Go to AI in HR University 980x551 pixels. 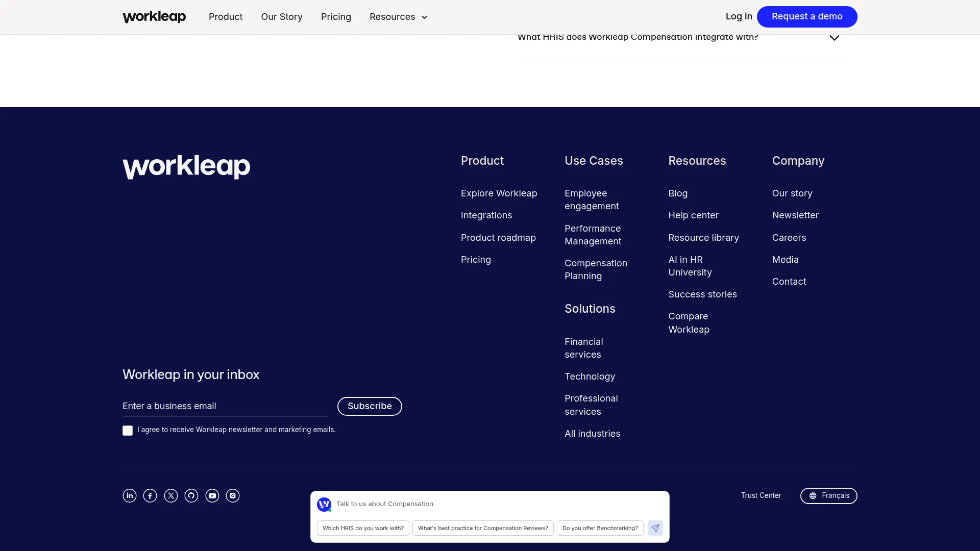[x=690, y=266]
